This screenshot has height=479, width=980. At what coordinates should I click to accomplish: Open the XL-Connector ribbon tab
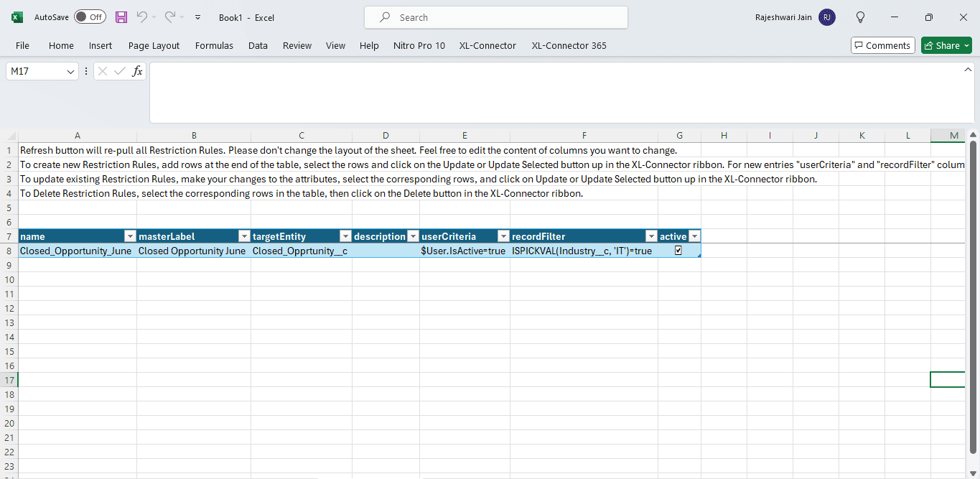coord(487,45)
